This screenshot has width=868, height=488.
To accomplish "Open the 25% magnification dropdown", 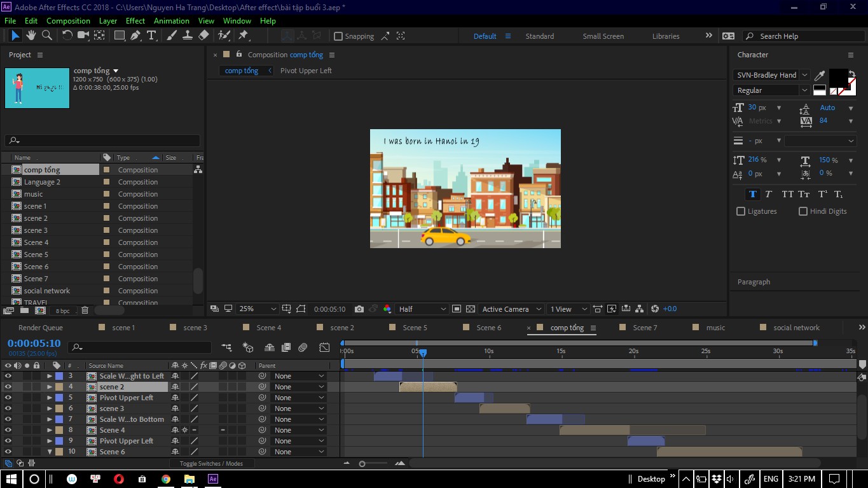I will click(257, 309).
